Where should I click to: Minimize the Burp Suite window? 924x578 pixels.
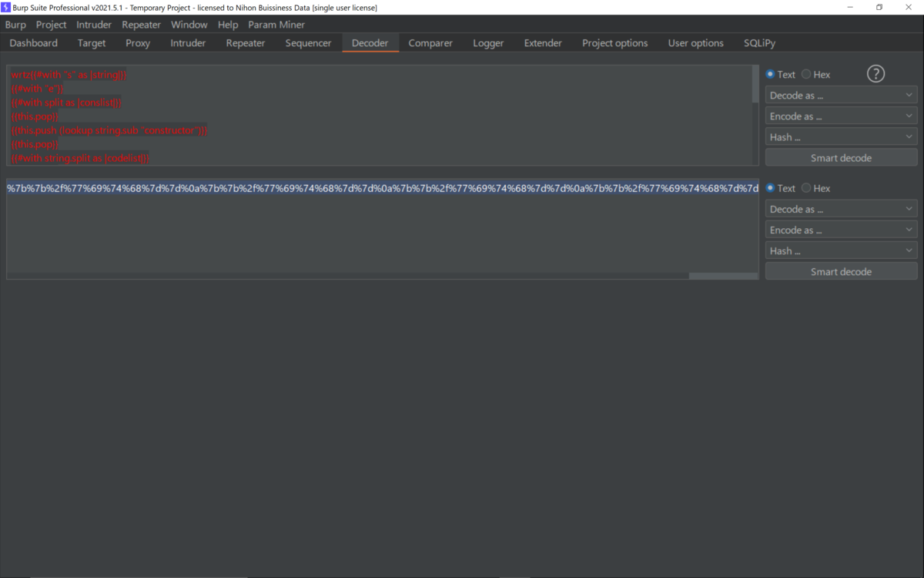pyautogui.click(x=851, y=7)
